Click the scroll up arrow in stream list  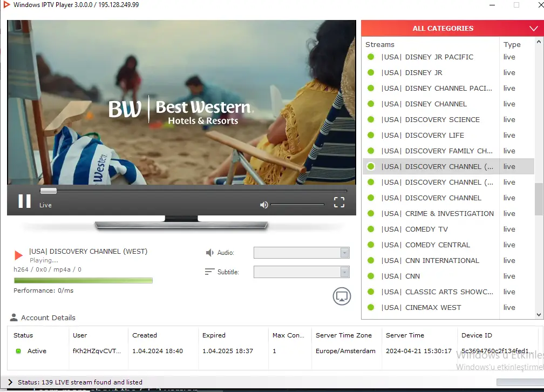pyautogui.click(x=539, y=42)
